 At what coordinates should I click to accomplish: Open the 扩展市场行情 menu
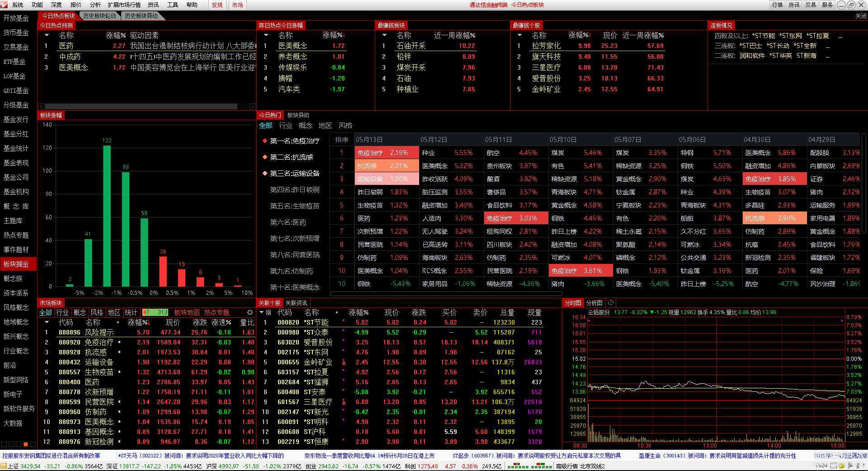click(124, 5)
